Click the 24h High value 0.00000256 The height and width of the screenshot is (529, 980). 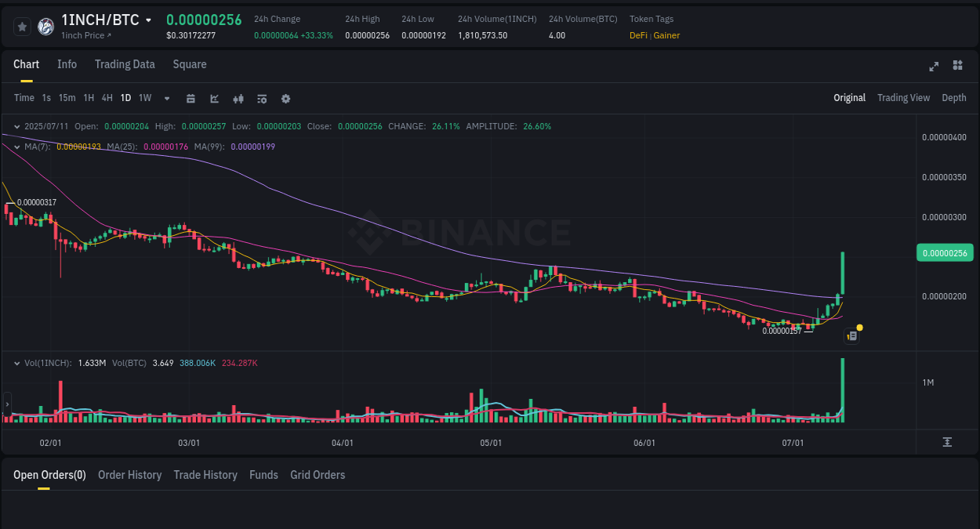point(367,35)
